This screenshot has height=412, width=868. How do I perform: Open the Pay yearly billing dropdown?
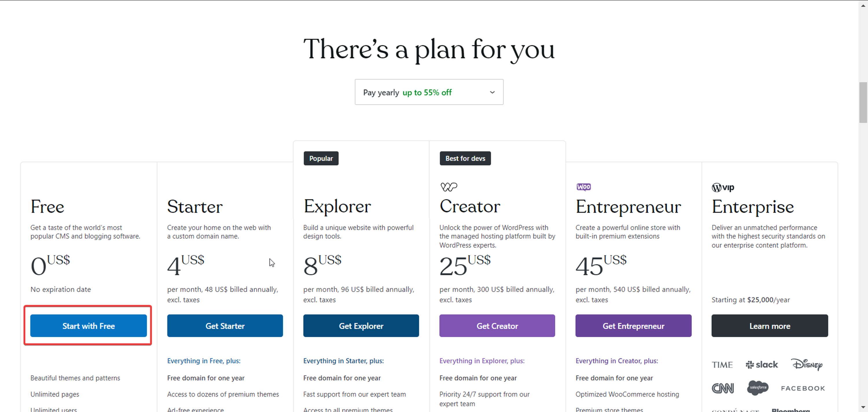(x=429, y=92)
